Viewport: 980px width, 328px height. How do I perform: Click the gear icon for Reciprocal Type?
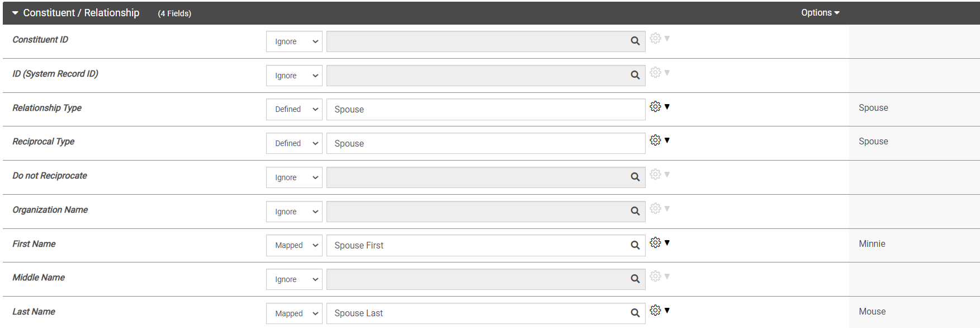point(655,140)
